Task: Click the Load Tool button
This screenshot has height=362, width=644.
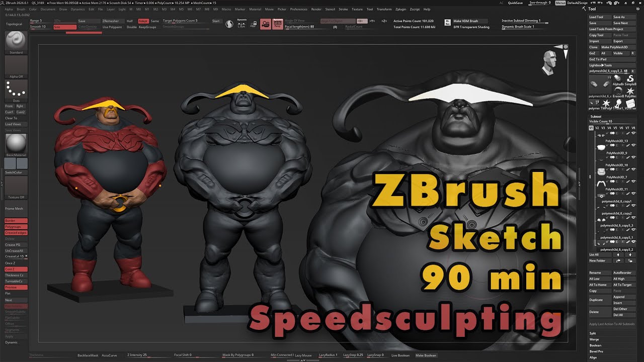Action: 600,17
